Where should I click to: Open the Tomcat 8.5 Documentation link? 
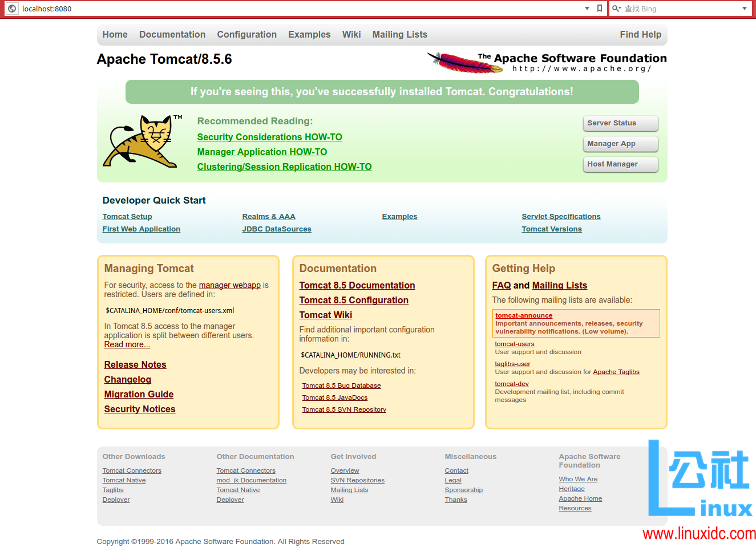click(x=357, y=286)
